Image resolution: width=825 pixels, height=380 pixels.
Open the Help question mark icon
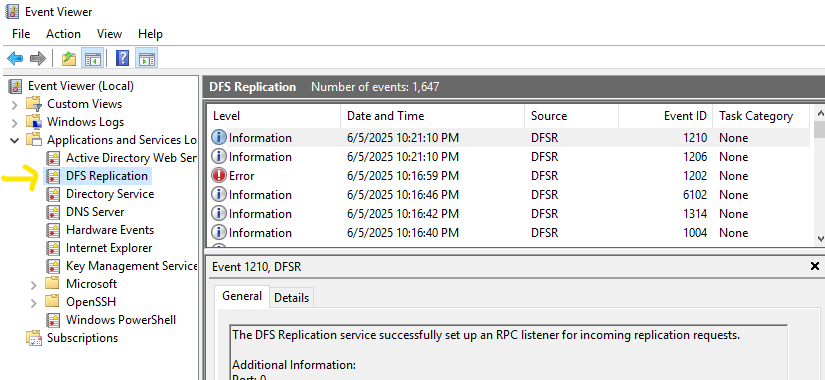(122, 58)
